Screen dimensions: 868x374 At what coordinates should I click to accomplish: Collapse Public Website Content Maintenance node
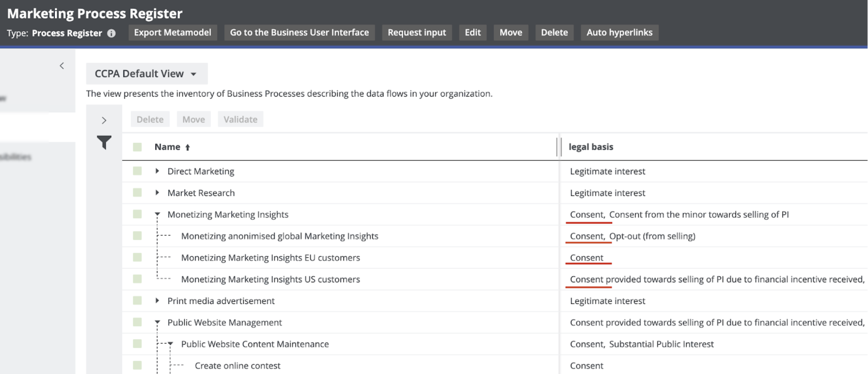click(170, 344)
